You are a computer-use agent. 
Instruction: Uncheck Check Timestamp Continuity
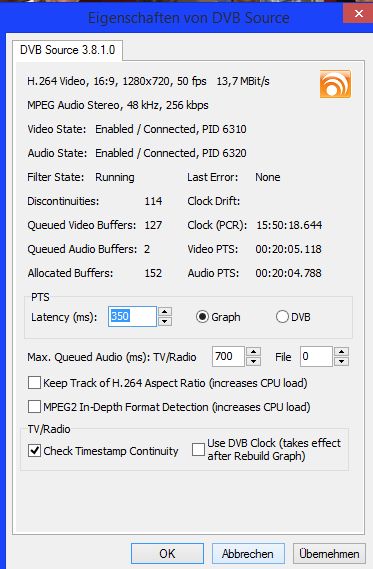point(34,451)
